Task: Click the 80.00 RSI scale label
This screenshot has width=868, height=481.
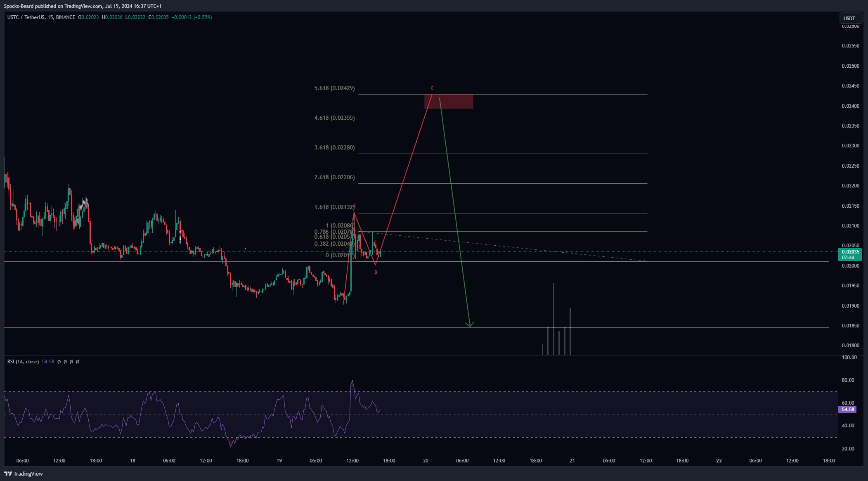Action: click(848, 380)
